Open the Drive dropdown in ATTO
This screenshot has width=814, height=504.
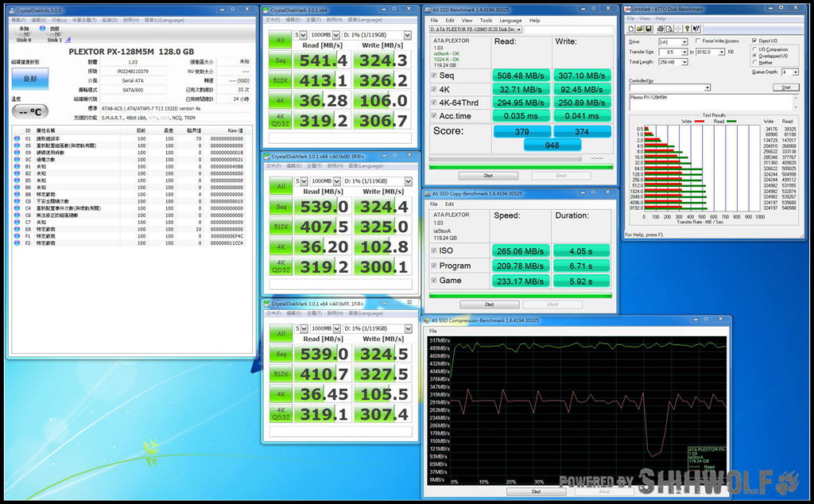click(684, 42)
